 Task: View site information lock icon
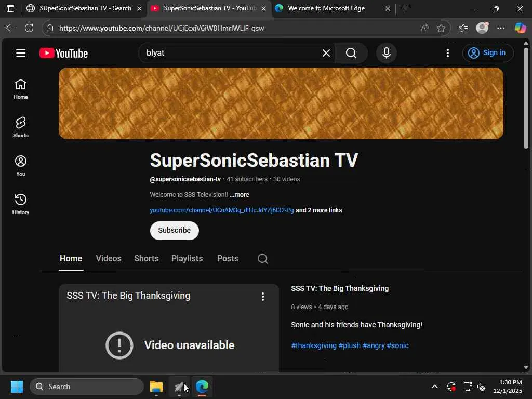pos(50,28)
